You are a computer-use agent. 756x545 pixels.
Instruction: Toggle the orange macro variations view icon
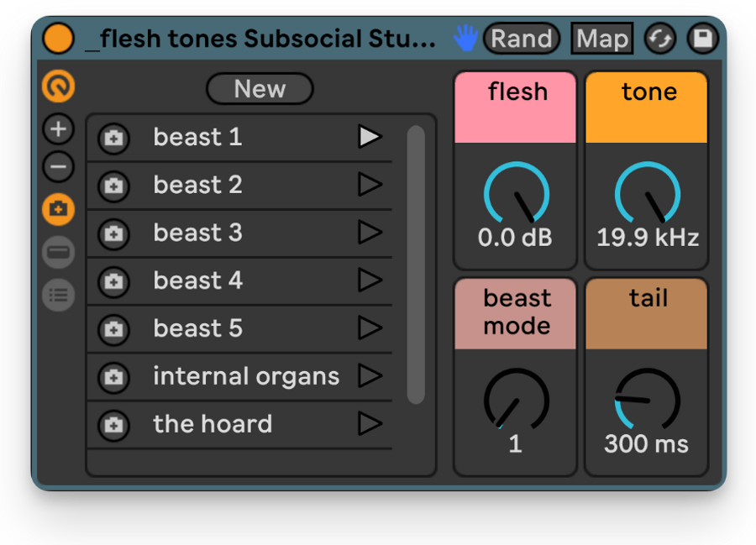point(58,86)
